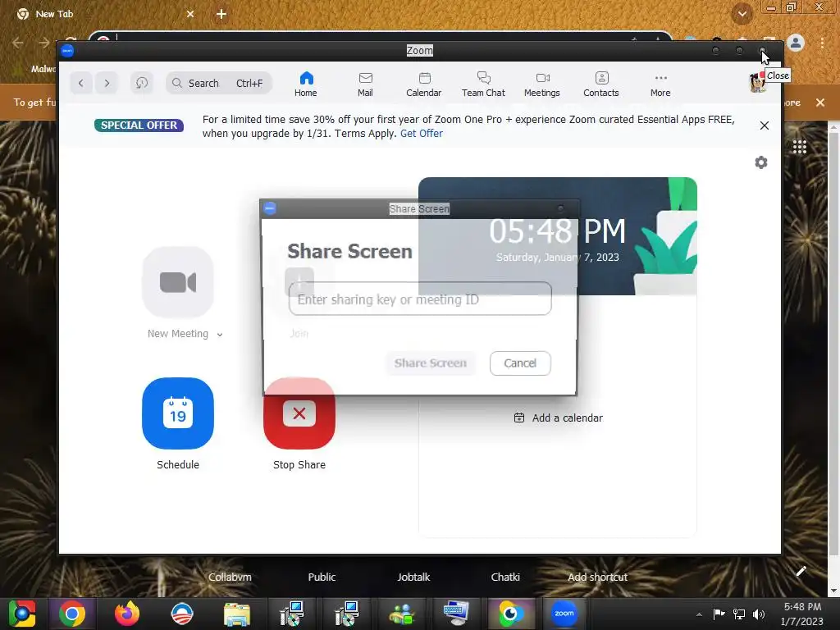Open a new tab in Chrome
This screenshot has width=840, height=630.
221,14
